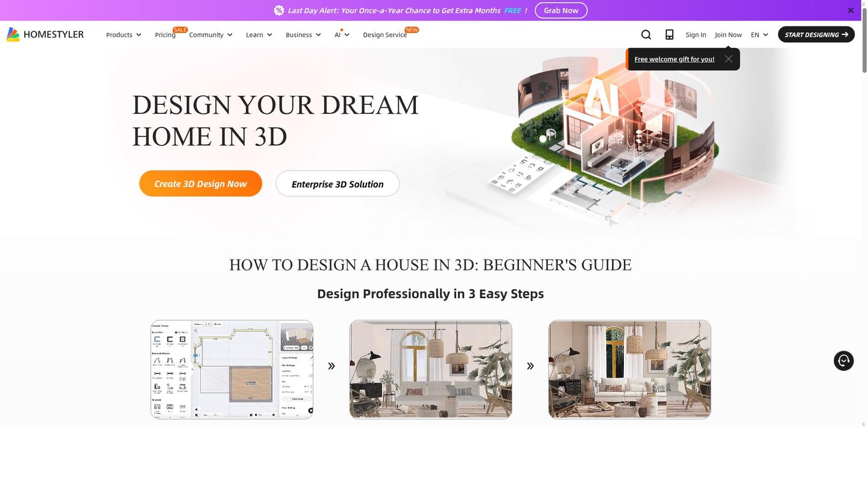Click the mobile app icon in the navbar
Screen dimensions: 868x488
tap(669, 34)
